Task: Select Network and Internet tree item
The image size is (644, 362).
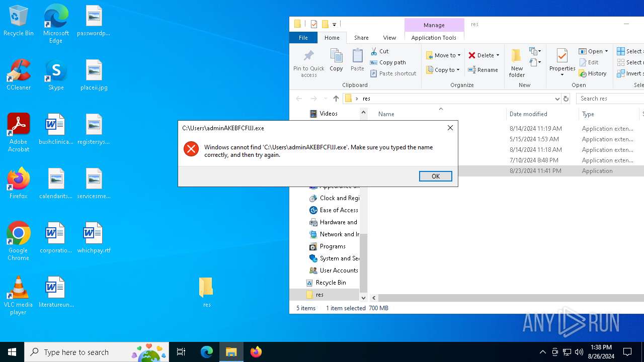Action: click(x=334, y=234)
